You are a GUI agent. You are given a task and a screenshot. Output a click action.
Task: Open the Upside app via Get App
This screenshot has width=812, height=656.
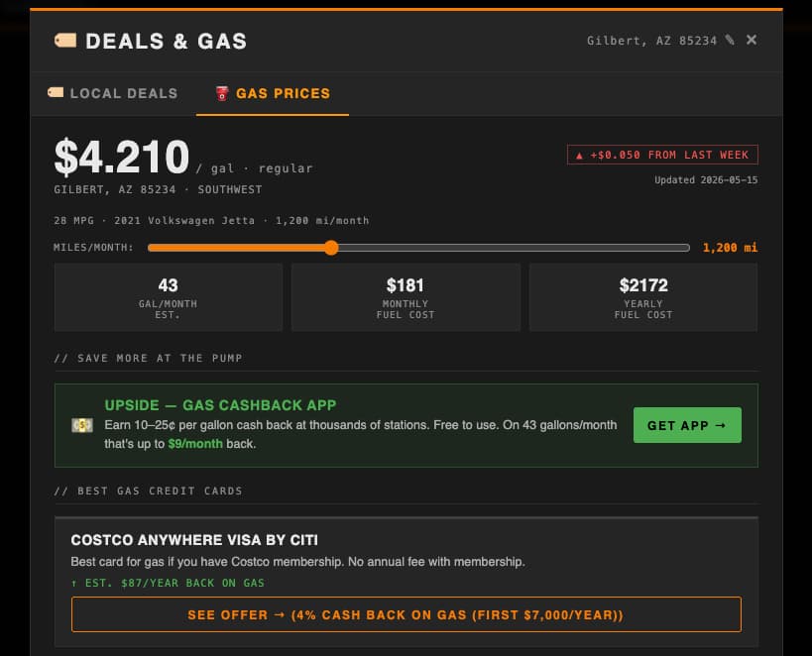click(687, 425)
